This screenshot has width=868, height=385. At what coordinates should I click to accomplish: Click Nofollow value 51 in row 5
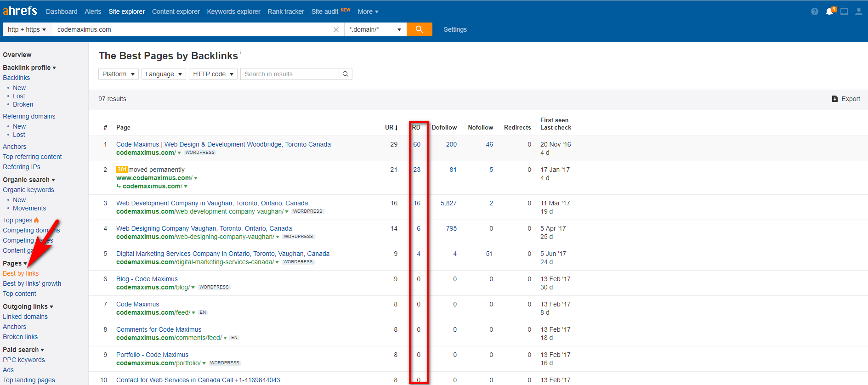489,254
